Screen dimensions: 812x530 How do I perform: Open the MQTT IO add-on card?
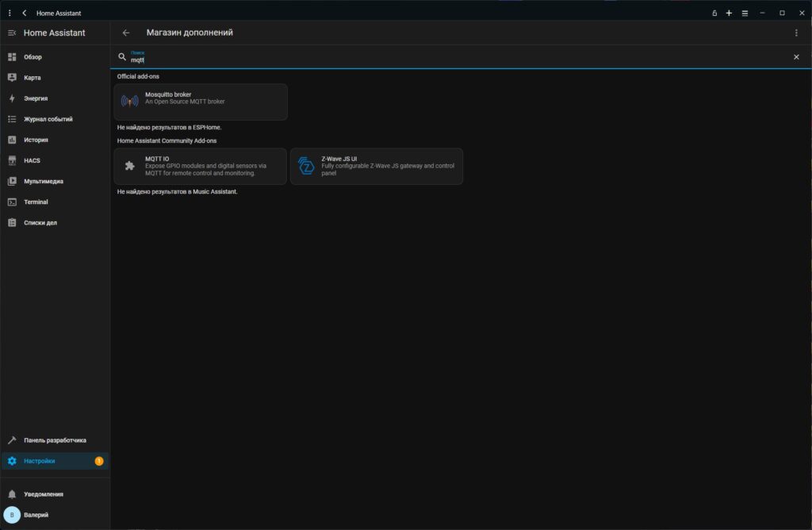[201, 166]
